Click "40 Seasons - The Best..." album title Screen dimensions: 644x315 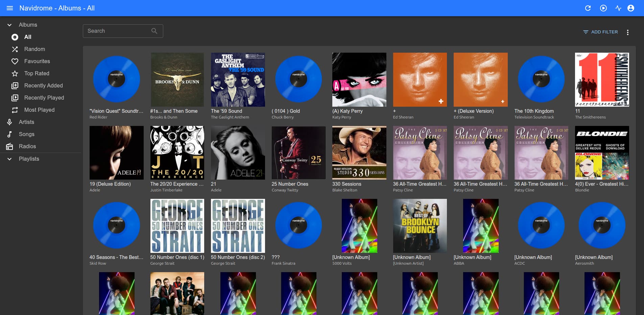pyautogui.click(x=116, y=257)
